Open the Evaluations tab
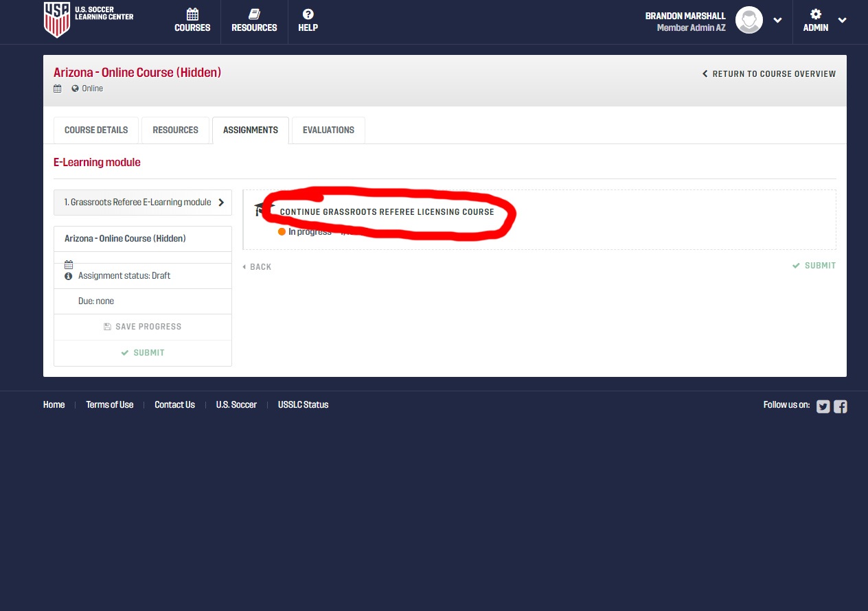 point(328,130)
